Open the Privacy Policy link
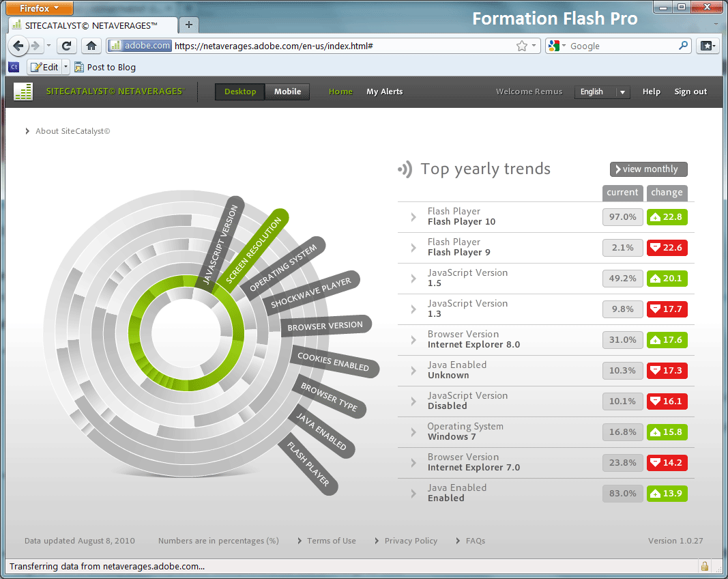Viewport: 728px width, 579px height. pos(411,541)
